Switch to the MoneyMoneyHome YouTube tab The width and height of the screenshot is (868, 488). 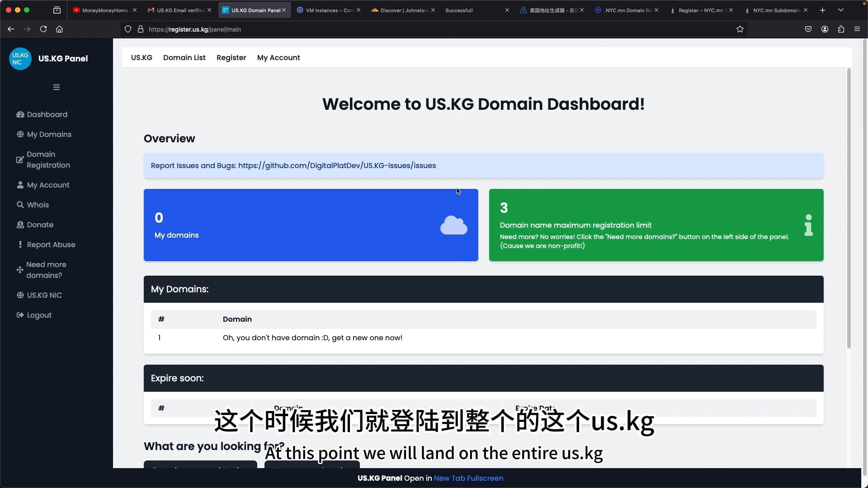(104, 10)
